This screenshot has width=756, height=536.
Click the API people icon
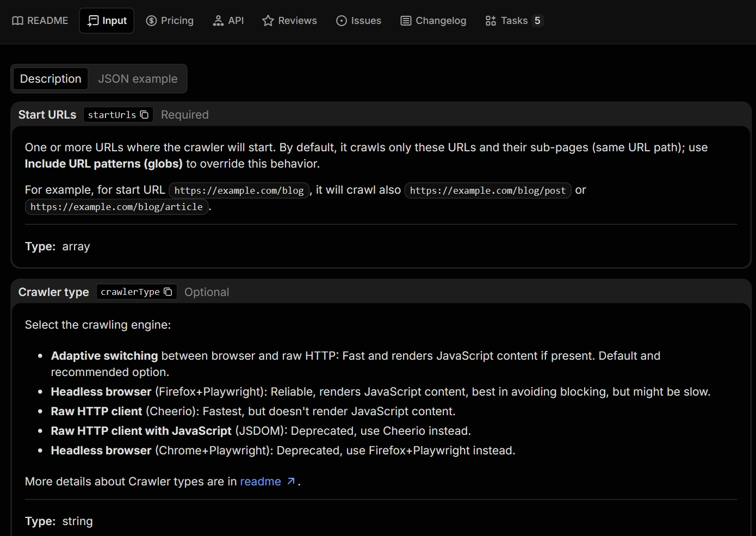[218, 21]
